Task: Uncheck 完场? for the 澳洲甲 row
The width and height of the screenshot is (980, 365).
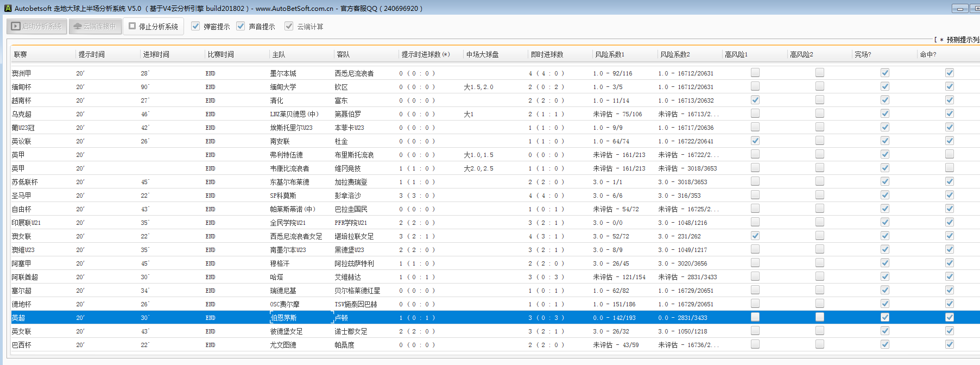Action: click(x=885, y=73)
